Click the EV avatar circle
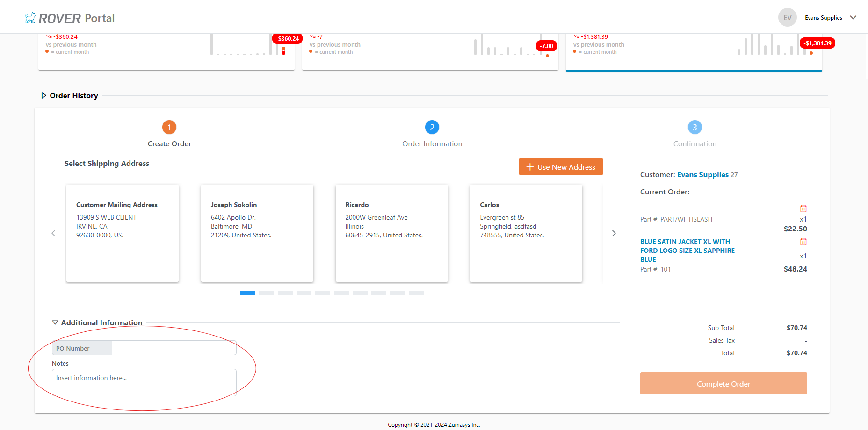The image size is (868, 430). pos(787,17)
